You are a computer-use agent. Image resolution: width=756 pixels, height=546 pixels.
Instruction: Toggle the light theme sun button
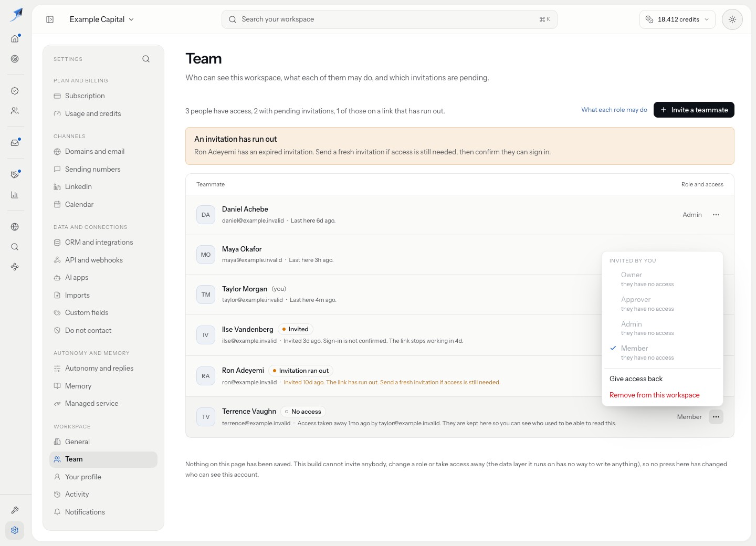pos(732,19)
